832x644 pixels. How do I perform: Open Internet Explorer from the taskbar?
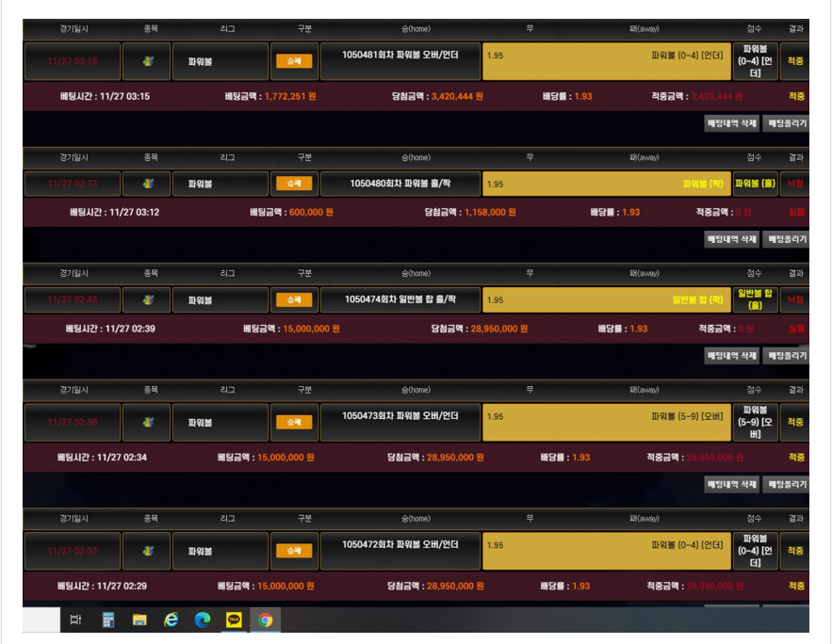coord(171,620)
